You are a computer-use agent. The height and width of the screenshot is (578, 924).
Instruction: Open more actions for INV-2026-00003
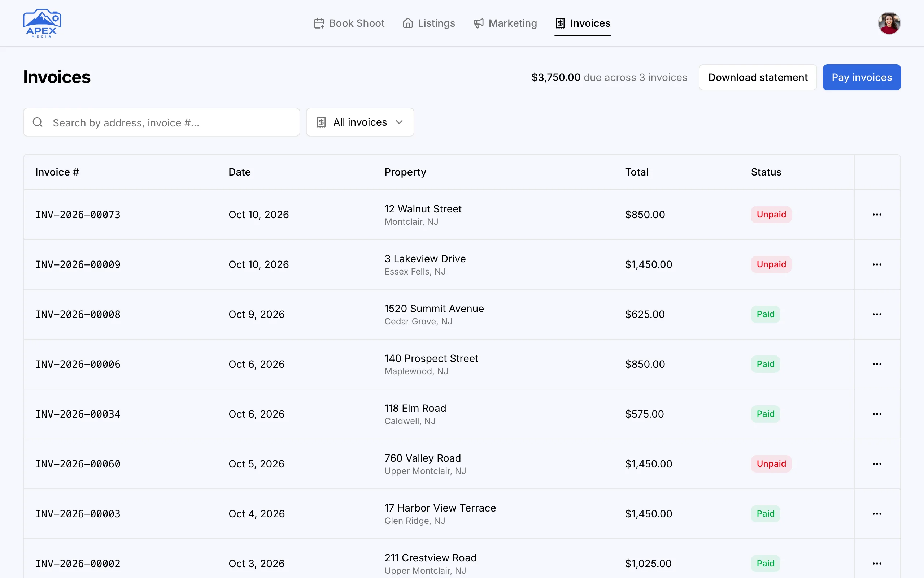[877, 514]
